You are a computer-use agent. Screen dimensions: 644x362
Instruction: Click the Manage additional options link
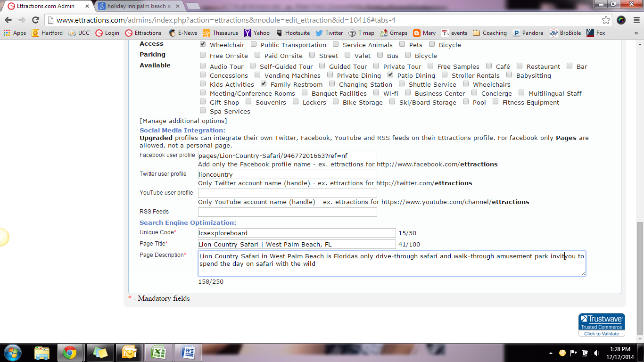[x=183, y=121]
